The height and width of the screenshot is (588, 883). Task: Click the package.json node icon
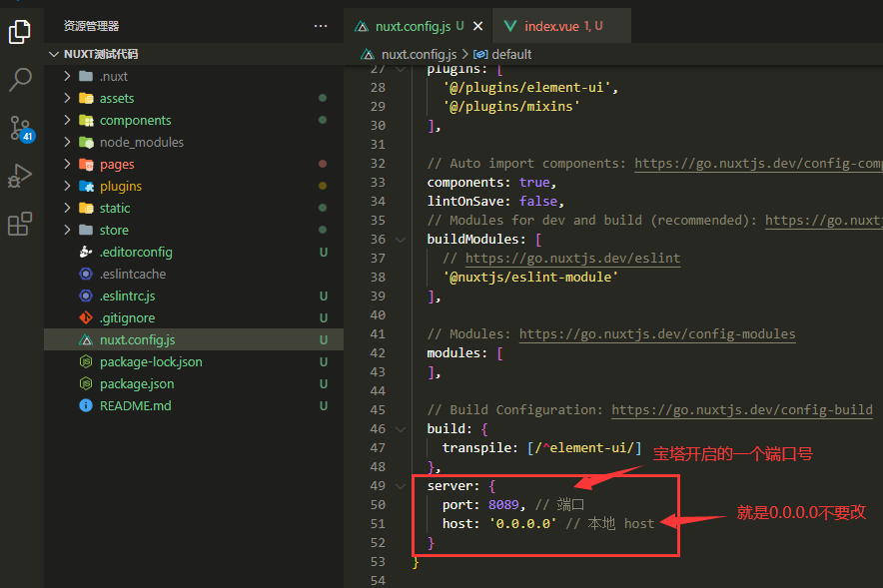86,383
